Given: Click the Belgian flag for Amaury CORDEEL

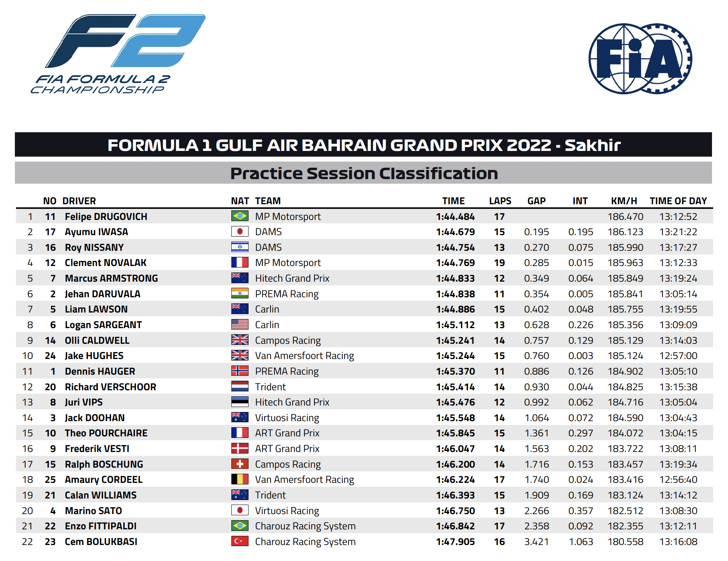Looking at the screenshot, I should tap(240, 479).
